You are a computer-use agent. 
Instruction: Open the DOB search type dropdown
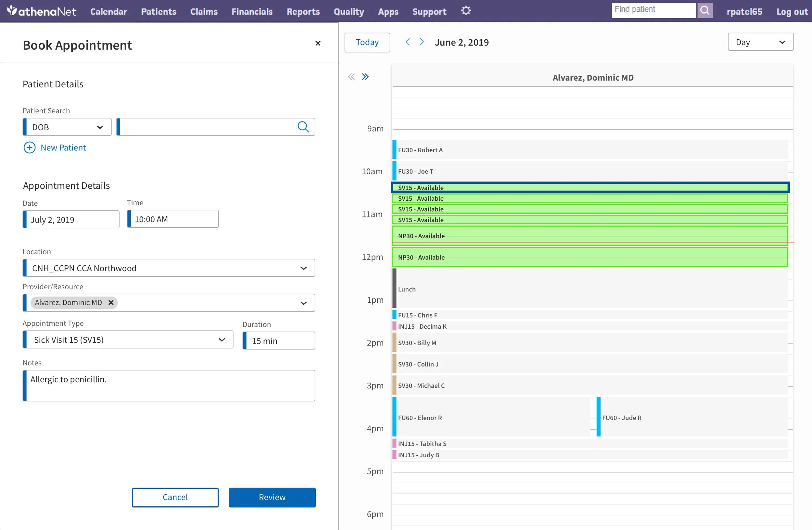(x=67, y=127)
